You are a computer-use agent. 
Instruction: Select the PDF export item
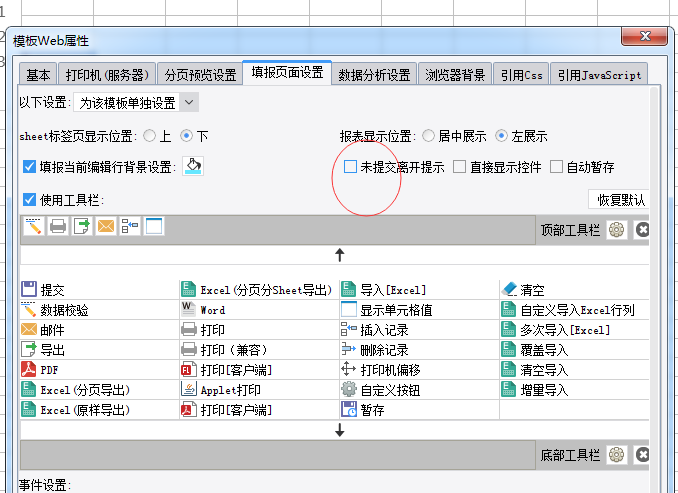(99, 370)
